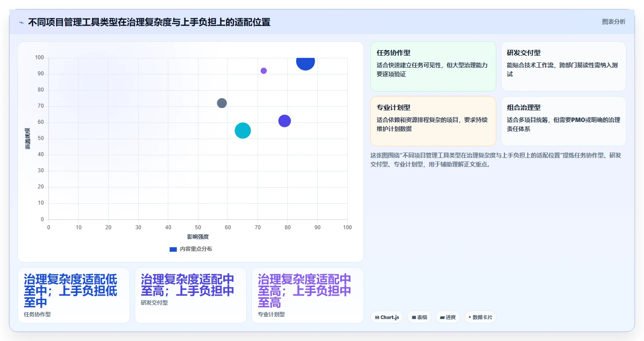Click y-axis tick label 100
Image resolution: width=644 pixels, height=341 pixels.
39,57
